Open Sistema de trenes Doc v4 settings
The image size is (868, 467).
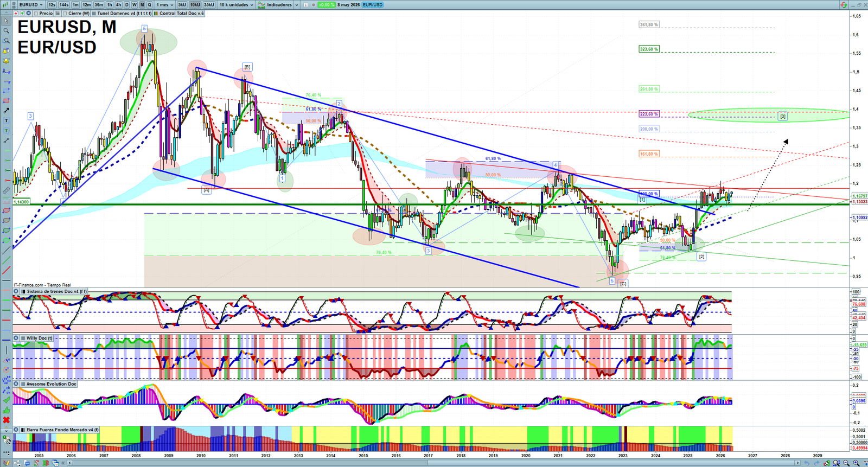(x=54, y=291)
